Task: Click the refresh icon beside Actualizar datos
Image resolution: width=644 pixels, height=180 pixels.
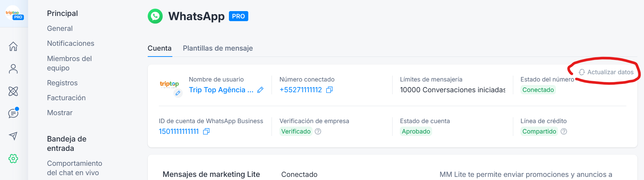Action: point(582,72)
